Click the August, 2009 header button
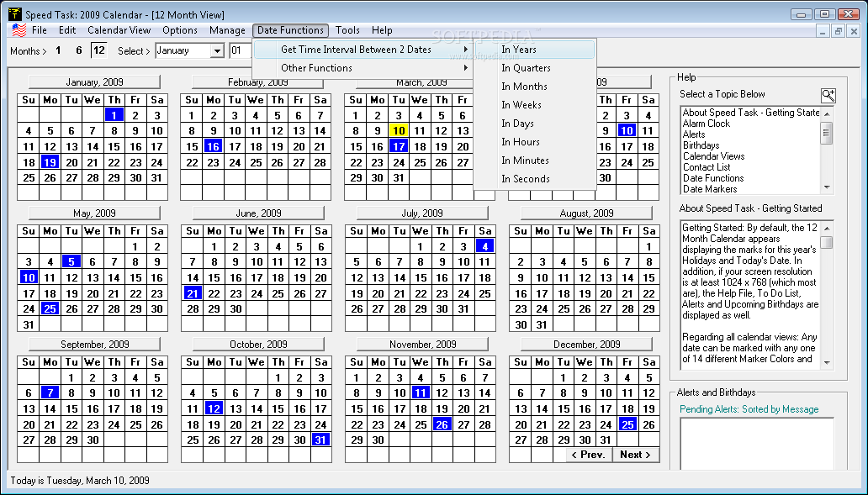868x495 pixels. click(586, 213)
